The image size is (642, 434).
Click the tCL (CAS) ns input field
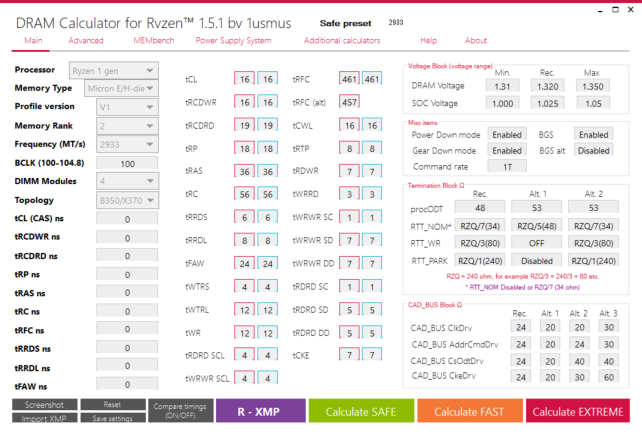(x=127, y=219)
